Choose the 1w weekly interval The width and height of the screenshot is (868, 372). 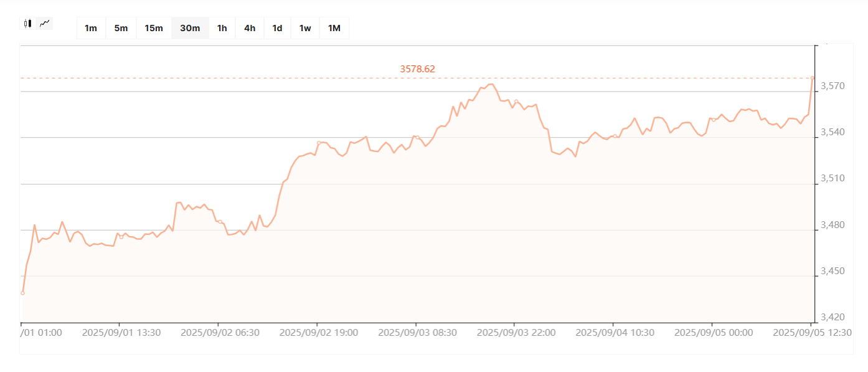[305, 28]
